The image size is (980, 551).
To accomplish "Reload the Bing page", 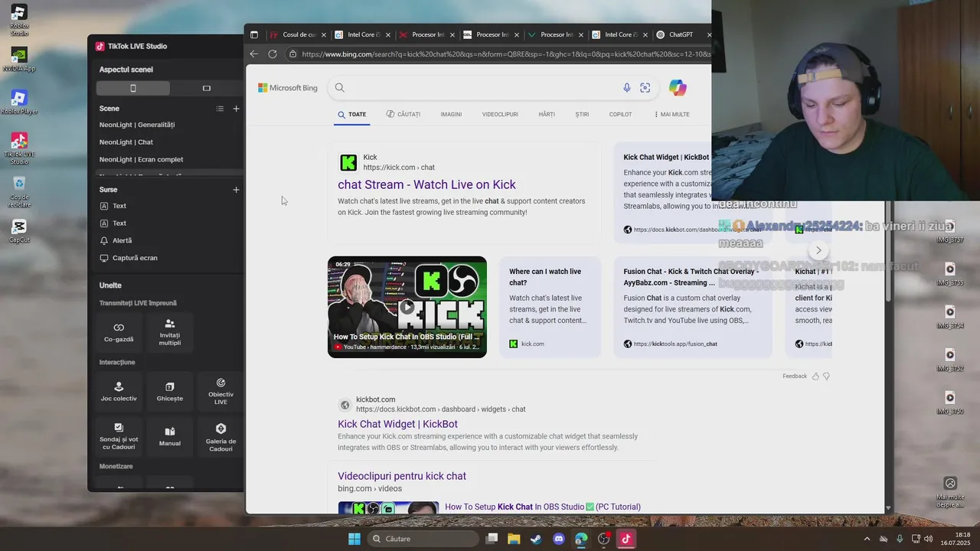I will coord(273,54).
